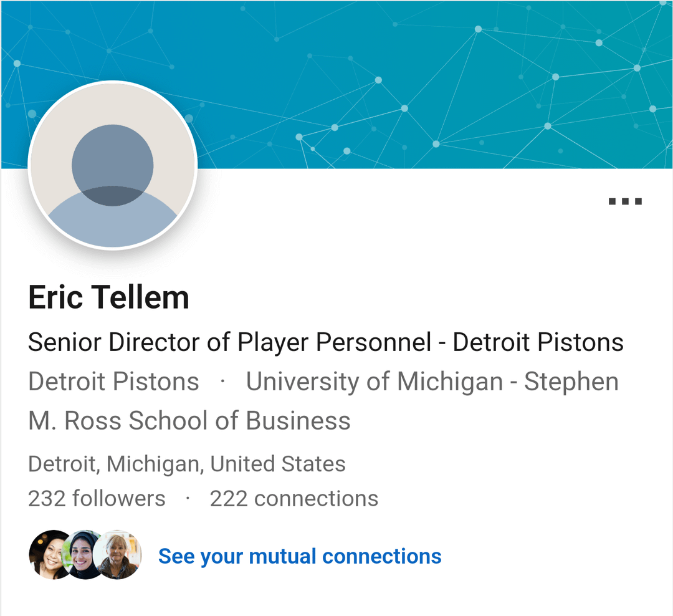Viewport: 673px width, 616px height.
Task: Click the dot separator between followers and connections
Action: pyautogui.click(x=188, y=498)
